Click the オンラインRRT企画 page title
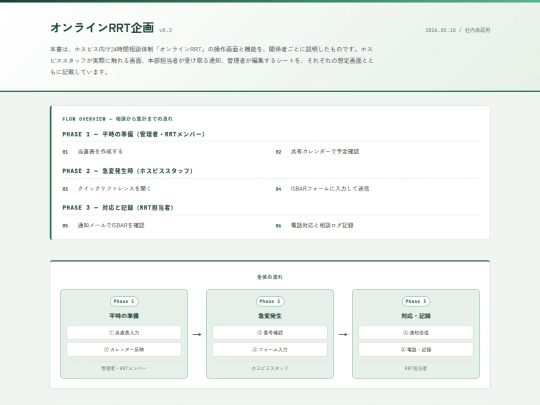 pyautogui.click(x=102, y=28)
